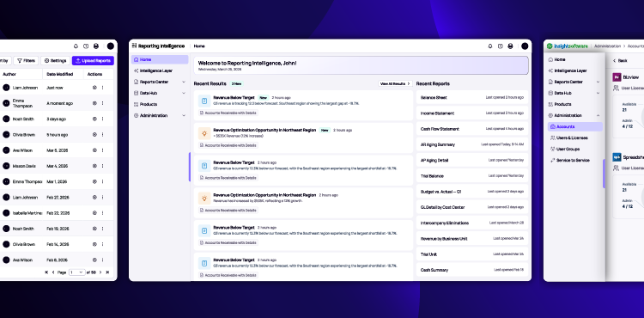Open the Balance Sheet recent report
Image resolution: width=644 pixels, height=318 pixels.
(472, 97)
